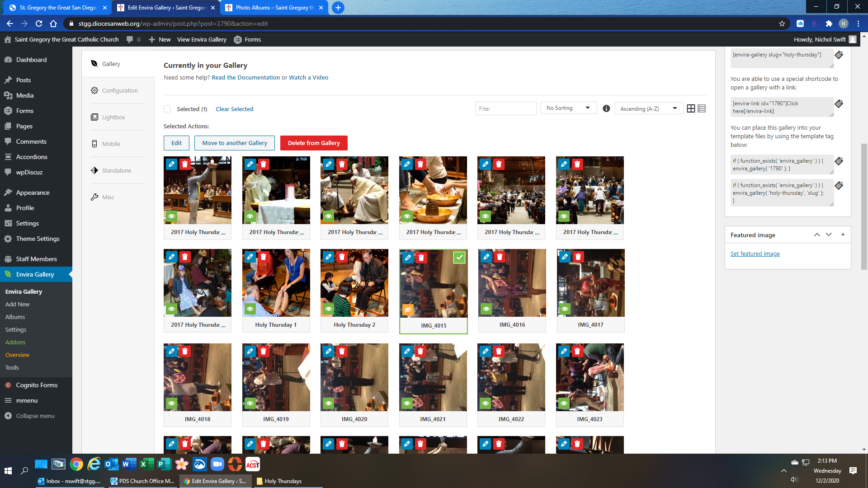868x488 pixels.
Task: Click pencil edit icon on IMG_4016
Action: (x=486, y=257)
